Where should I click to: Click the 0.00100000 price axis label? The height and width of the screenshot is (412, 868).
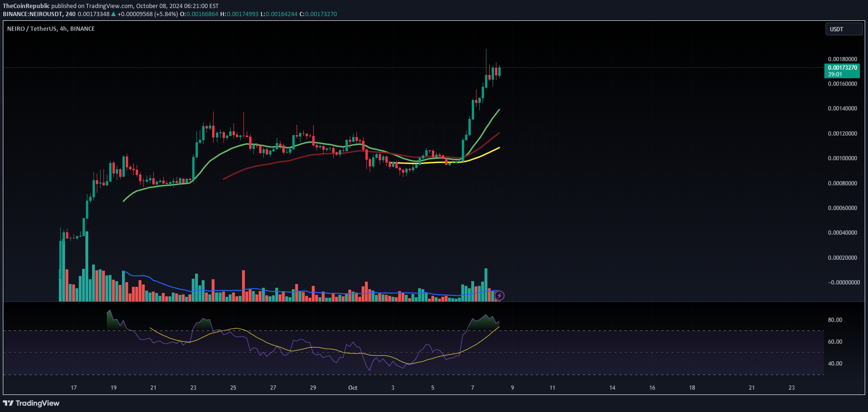(842, 158)
